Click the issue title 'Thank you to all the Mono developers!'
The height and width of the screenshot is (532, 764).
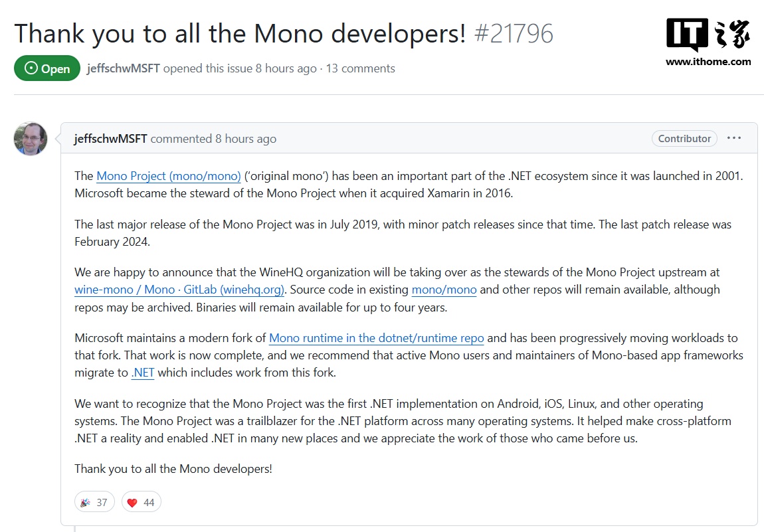pyautogui.click(x=240, y=33)
